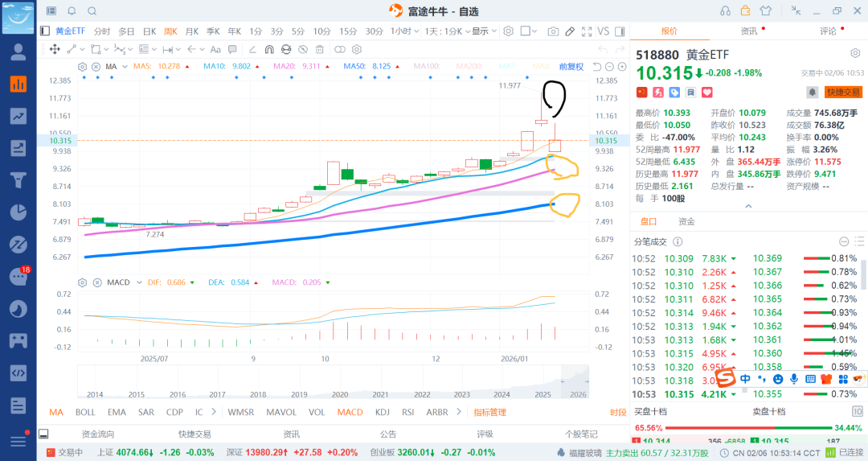The image size is (868, 461).
Task: Toggle the layout square checkbox
Action: coord(526,31)
